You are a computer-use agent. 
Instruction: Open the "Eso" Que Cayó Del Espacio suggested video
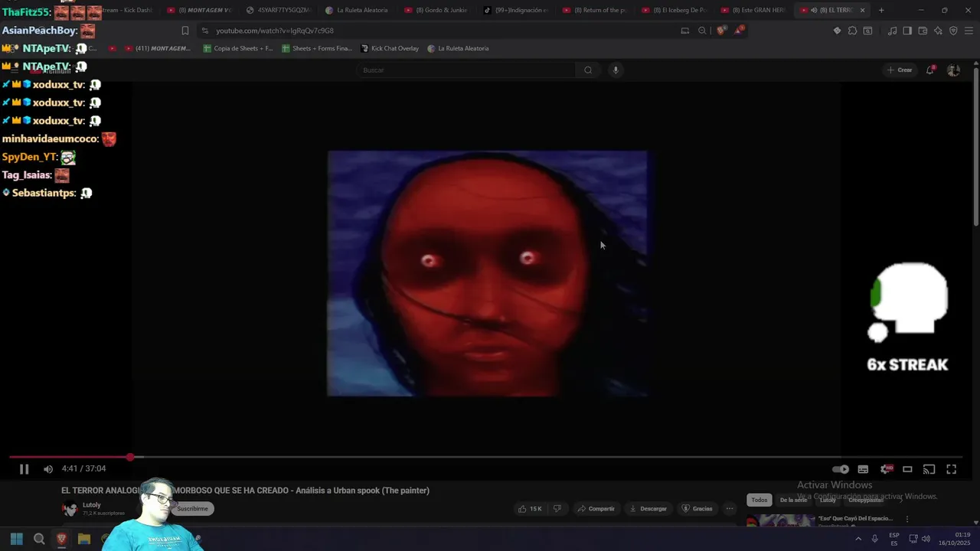point(855,519)
